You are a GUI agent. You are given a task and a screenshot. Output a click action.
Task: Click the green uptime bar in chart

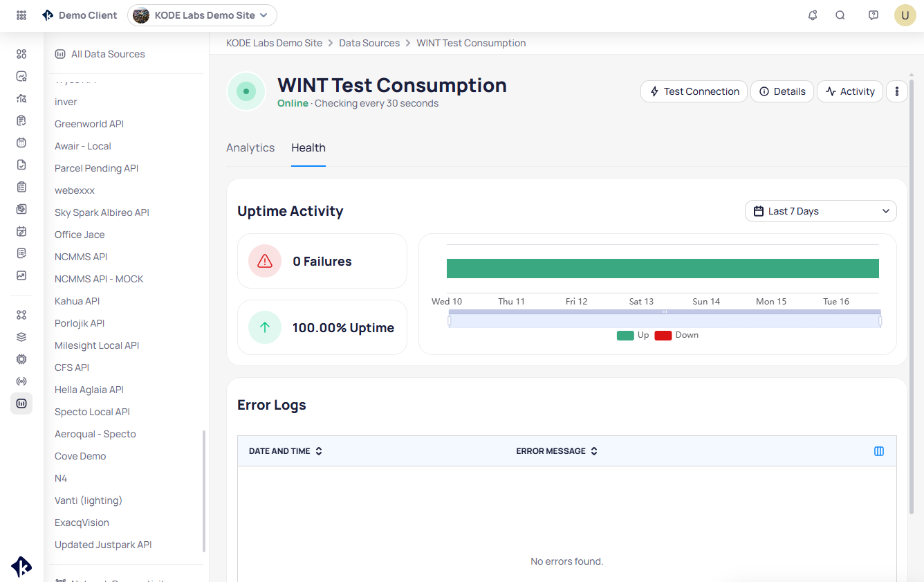(663, 269)
